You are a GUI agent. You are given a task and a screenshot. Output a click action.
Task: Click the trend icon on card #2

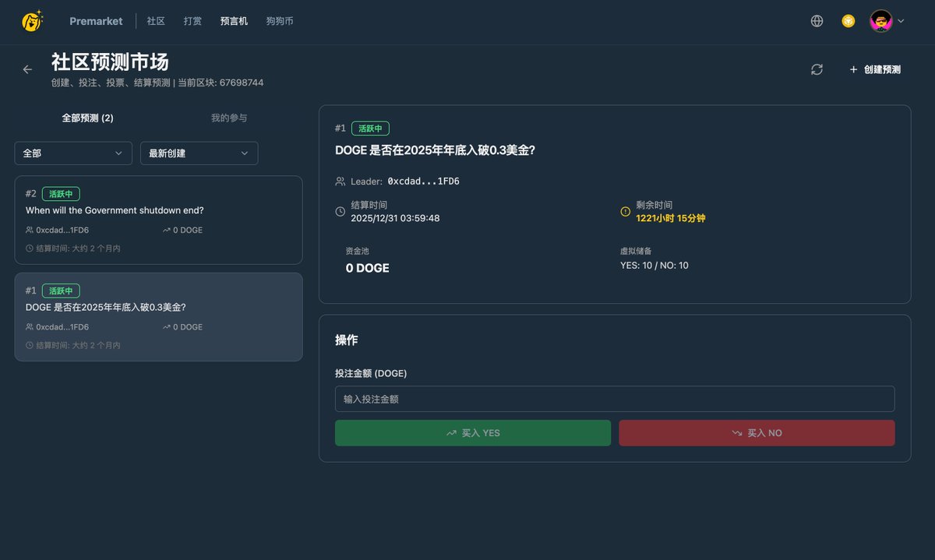pos(167,231)
